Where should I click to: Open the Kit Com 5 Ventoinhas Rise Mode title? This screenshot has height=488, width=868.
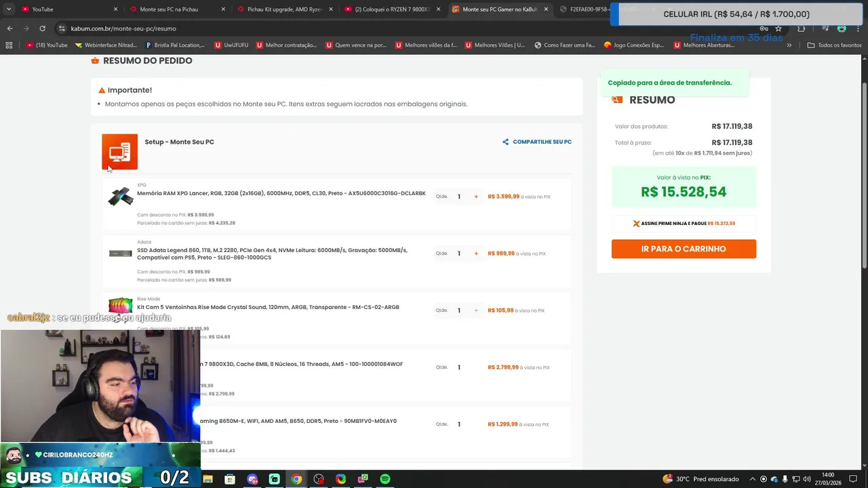pyautogui.click(x=268, y=307)
